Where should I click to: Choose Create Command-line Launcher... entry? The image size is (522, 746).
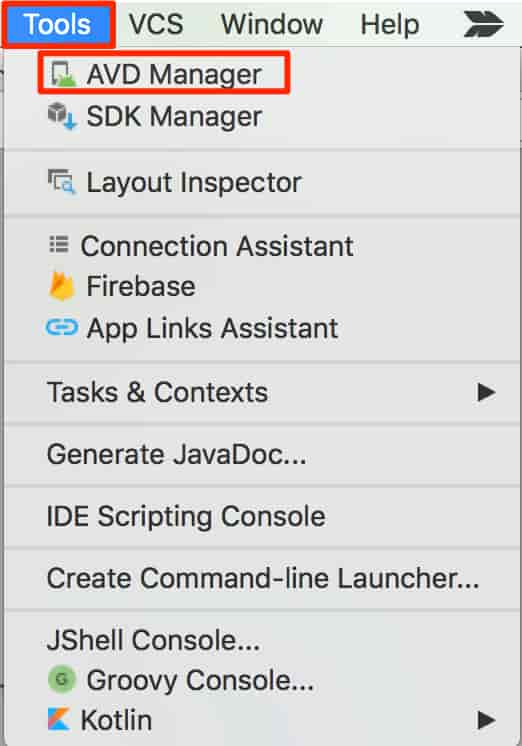coord(262,578)
